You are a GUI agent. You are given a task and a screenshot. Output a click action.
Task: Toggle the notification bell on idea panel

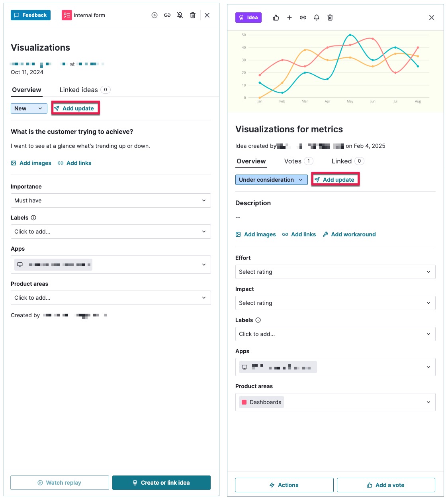click(x=317, y=18)
